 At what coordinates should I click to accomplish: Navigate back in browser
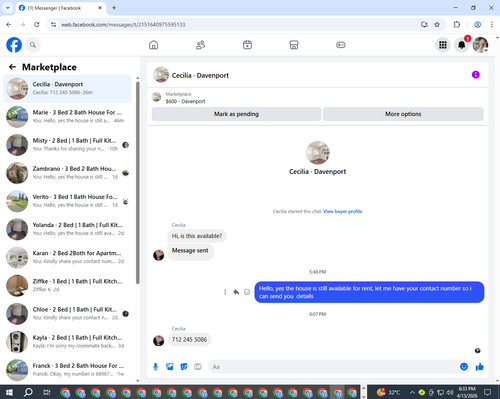click(9, 24)
